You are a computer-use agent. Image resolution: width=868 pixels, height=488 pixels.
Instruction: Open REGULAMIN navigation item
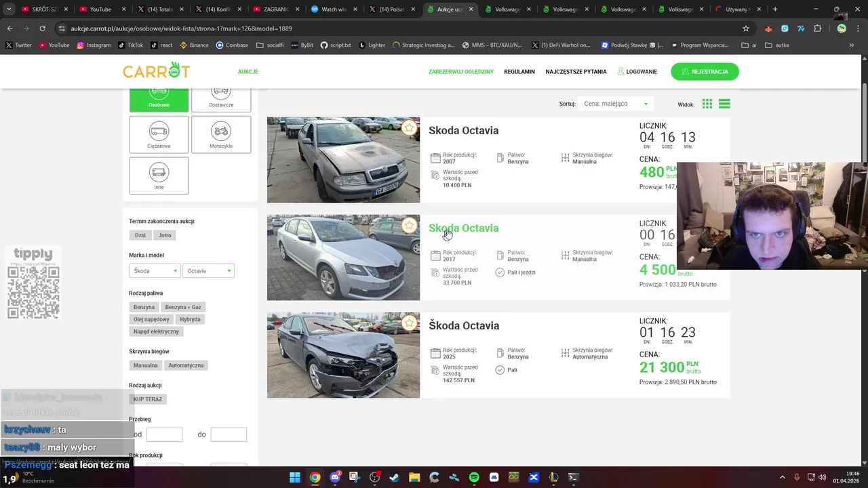tap(519, 71)
